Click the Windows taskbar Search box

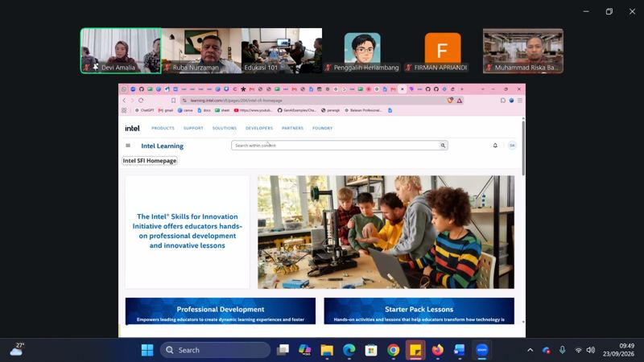coord(215,350)
